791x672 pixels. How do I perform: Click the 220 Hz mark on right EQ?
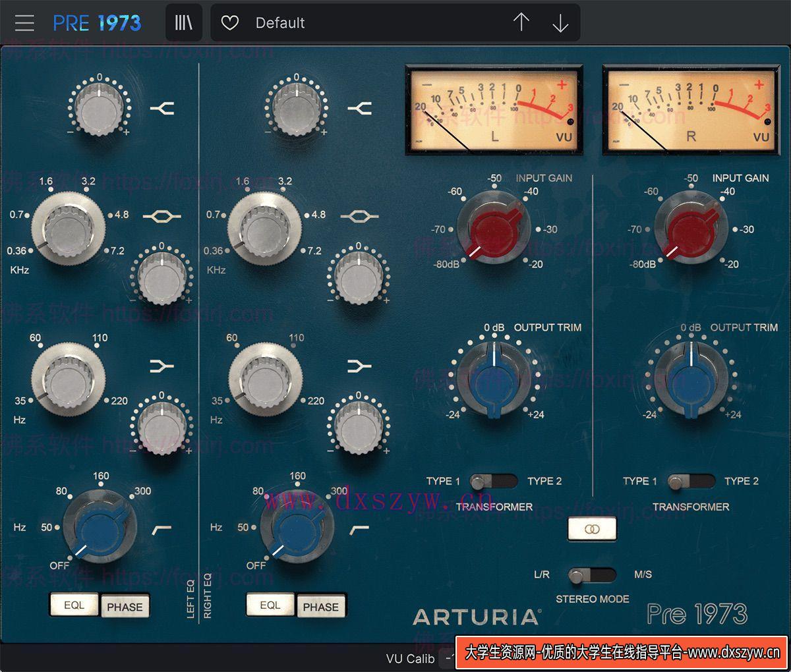316,401
